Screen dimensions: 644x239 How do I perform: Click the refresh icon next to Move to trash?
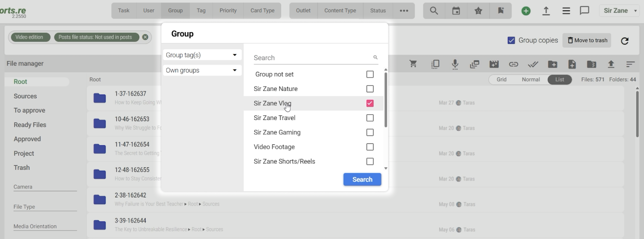624,41
